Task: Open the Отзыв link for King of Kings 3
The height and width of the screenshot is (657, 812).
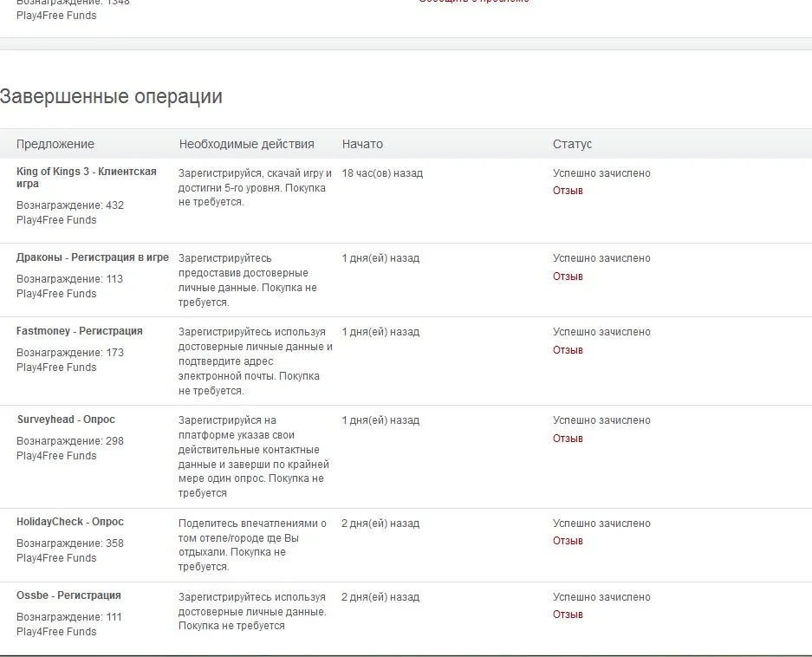Action: point(568,191)
